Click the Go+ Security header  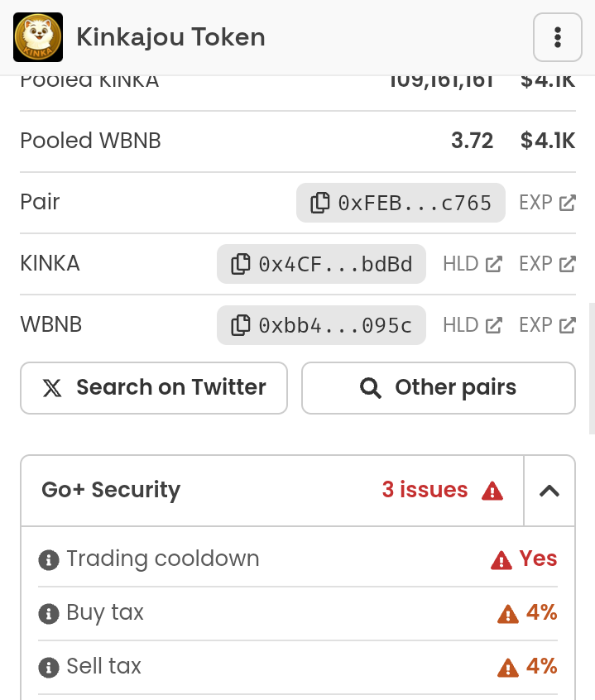click(272, 491)
